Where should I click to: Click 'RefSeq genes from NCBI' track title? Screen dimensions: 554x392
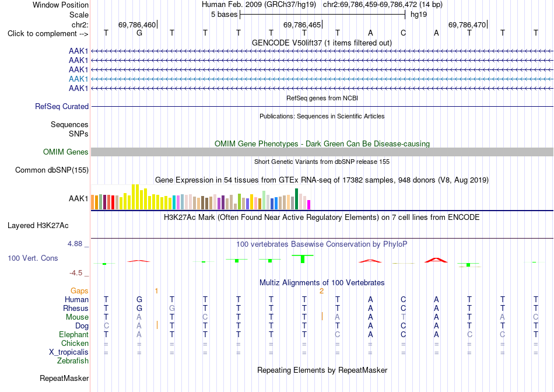pos(322,98)
